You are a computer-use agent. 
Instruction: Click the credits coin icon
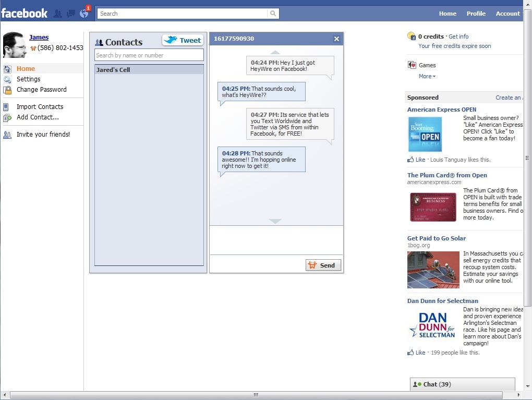tap(411, 36)
